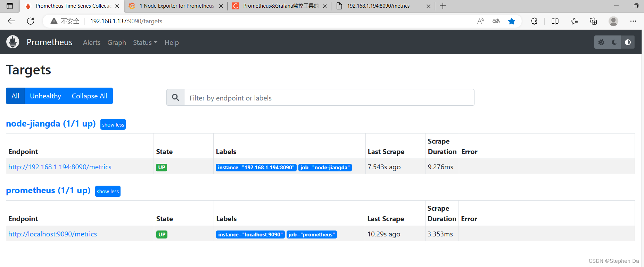Select the All targets filter button

pos(15,96)
